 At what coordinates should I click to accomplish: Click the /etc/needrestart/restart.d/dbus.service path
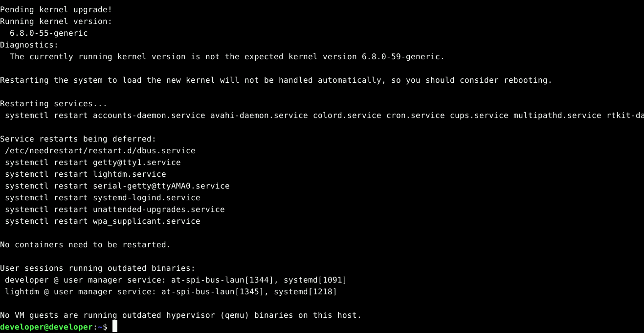click(x=100, y=150)
